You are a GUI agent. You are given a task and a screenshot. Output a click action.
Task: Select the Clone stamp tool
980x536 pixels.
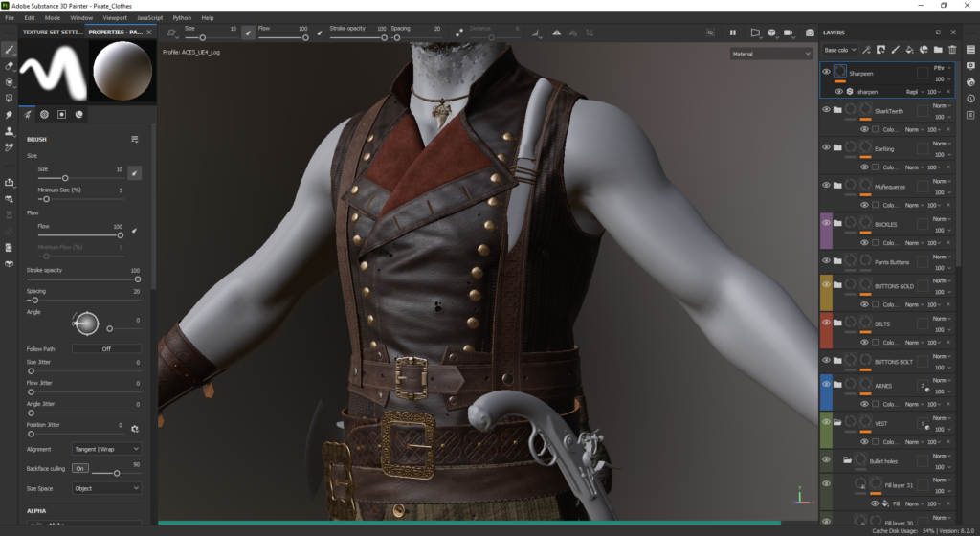point(9,131)
